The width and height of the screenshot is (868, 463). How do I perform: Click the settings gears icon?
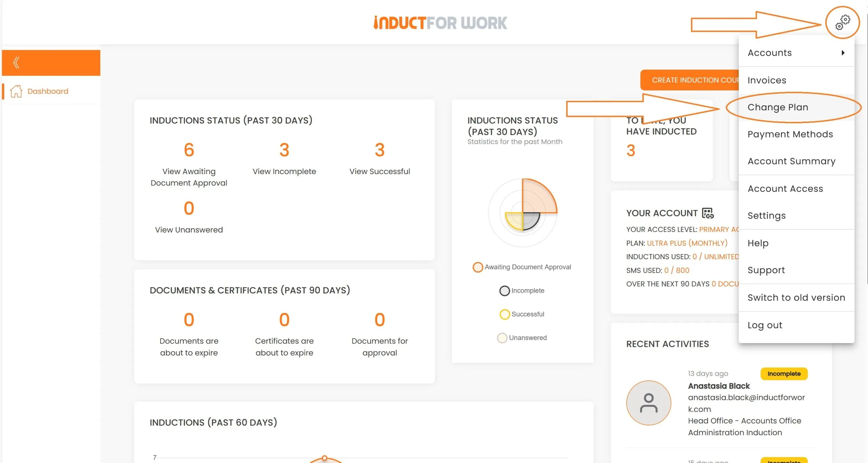[x=843, y=22]
